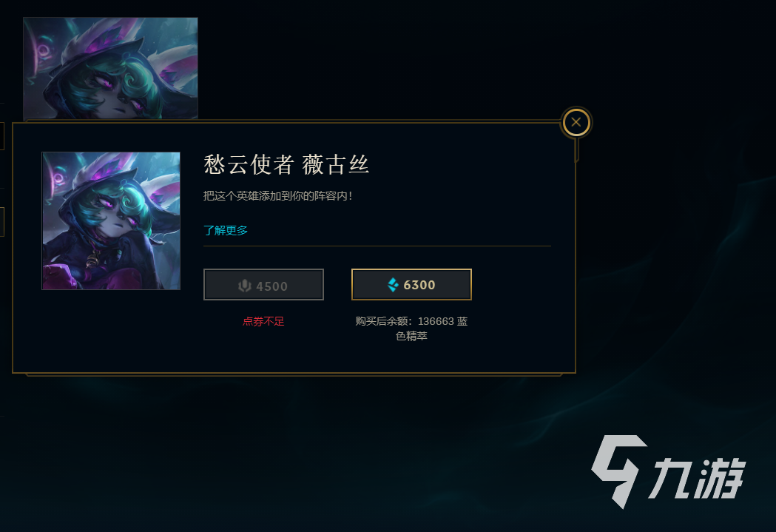Click the disabled 4500 RP purchase button
This screenshot has width=776, height=532.
pyautogui.click(x=263, y=285)
